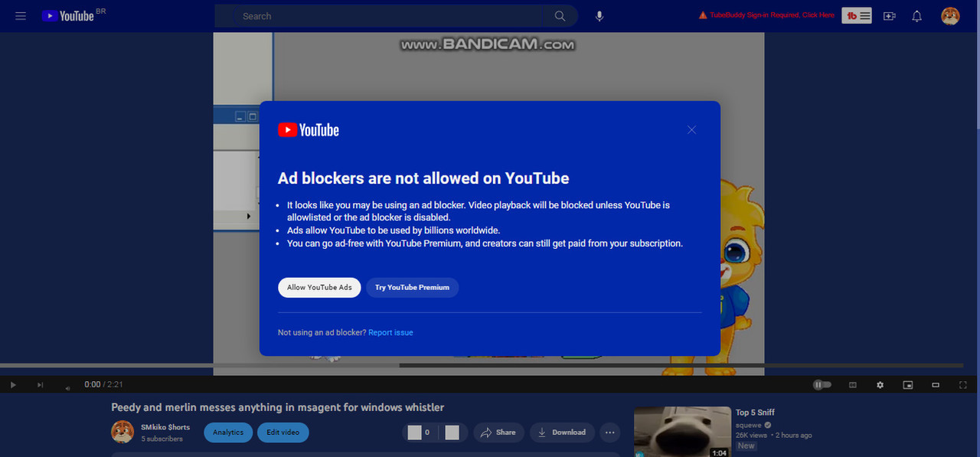Viewport: 980px width, 457px height.
Task: Click TubeBuddy Sign-in Required link
Action: coord(766,15)
